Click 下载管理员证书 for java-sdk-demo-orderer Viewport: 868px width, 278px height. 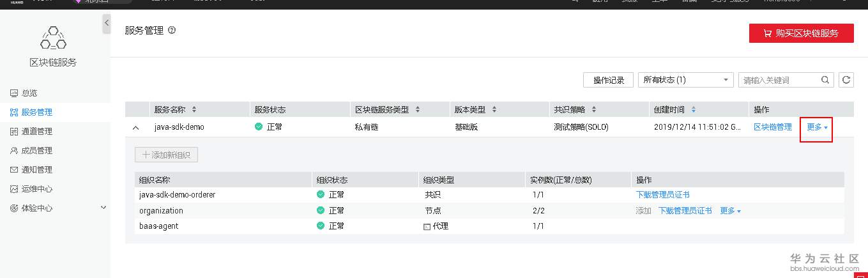point(662,195)
